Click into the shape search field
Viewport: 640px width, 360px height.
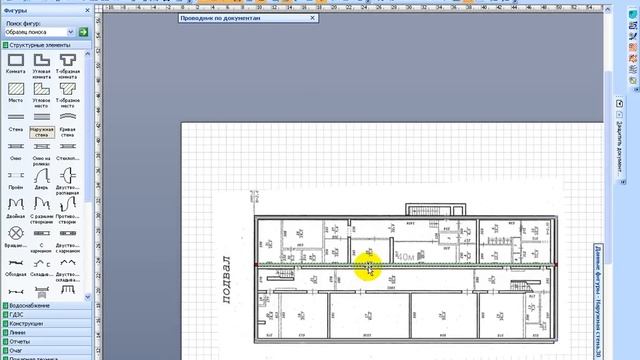(x=36, y=32)
